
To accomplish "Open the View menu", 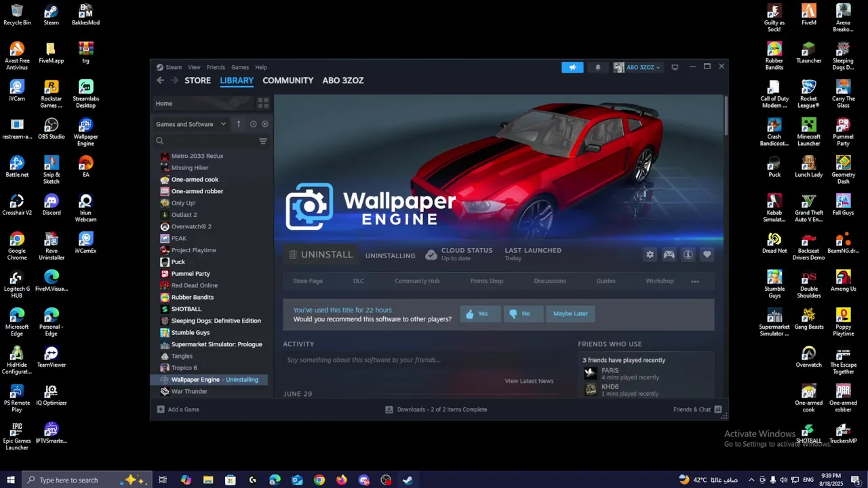I will pyautogui.click(x=194, y=67).
